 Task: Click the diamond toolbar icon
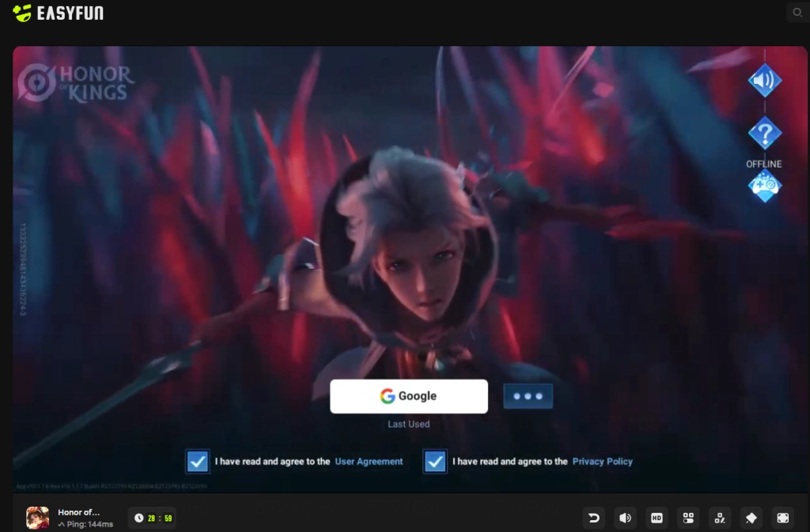coord(751,518)
